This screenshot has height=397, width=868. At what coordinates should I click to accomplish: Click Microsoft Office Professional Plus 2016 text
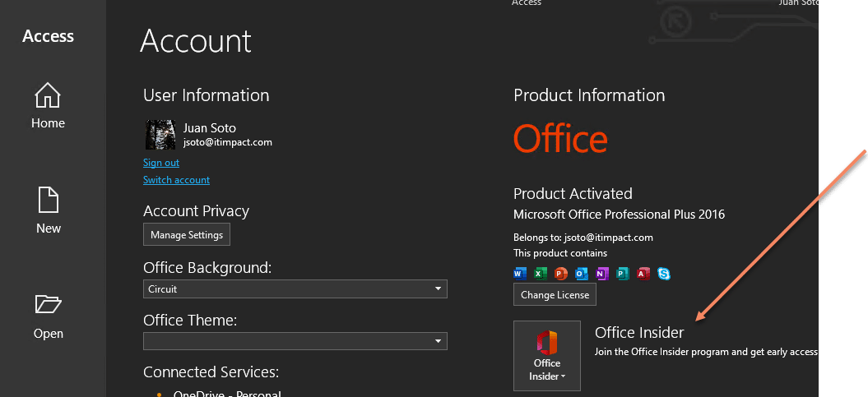619,214
